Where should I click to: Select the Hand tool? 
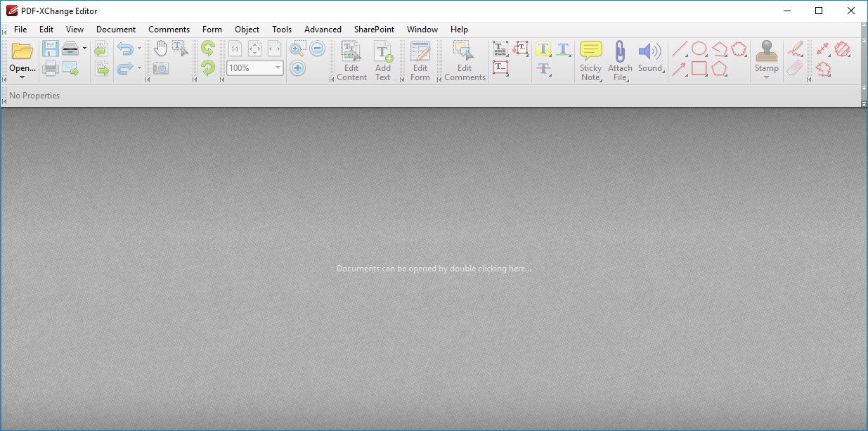coord(161,46)
